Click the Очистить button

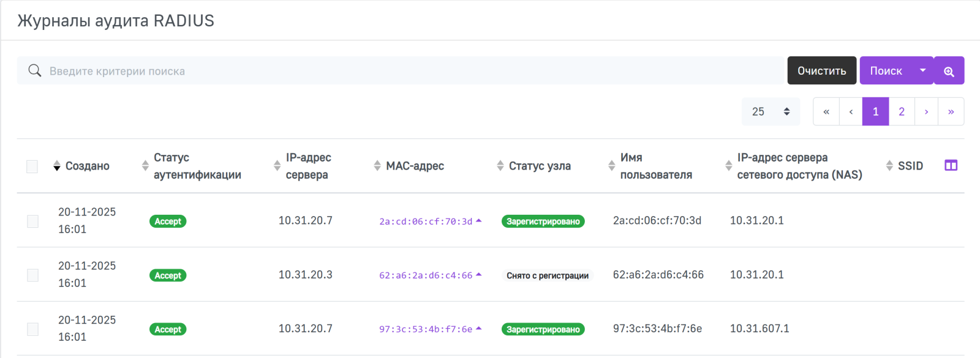pos(821,71)
